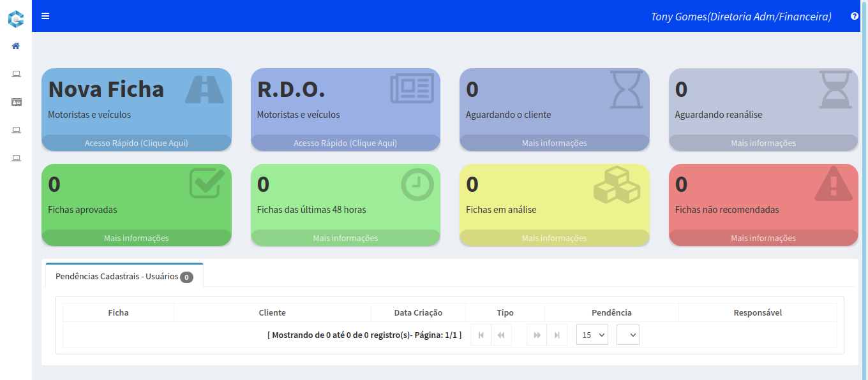Click the pending count badge on the tab
The height and width of the screenshot is (380, 868).
point(186,277)
